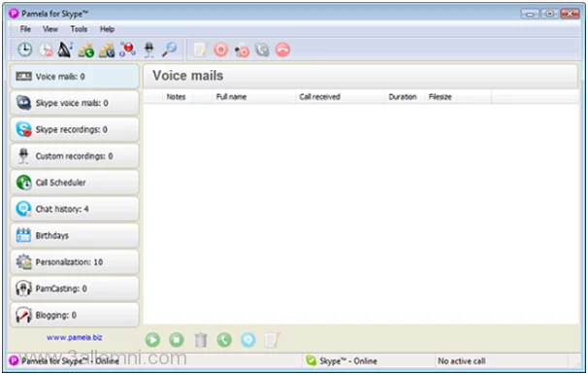Open the Chat history: 4 section
Viewport: 588px width, 375px height.
coord(75,209)
